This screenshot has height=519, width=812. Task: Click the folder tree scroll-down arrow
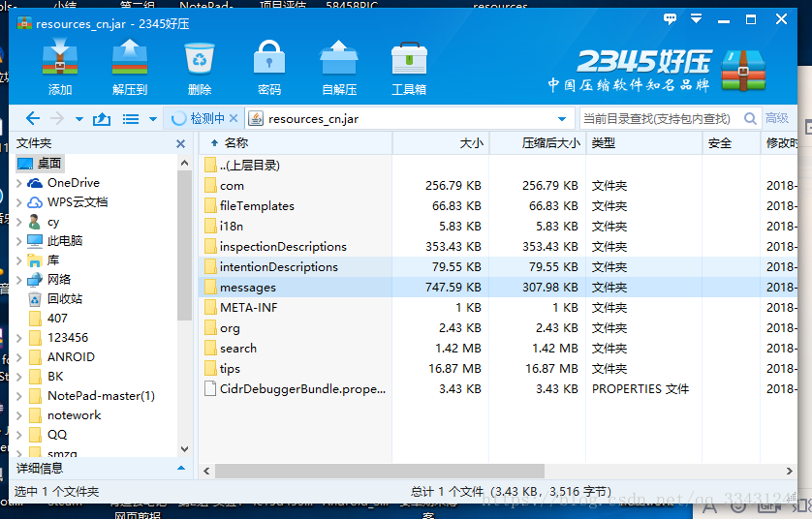click(184, 449)
